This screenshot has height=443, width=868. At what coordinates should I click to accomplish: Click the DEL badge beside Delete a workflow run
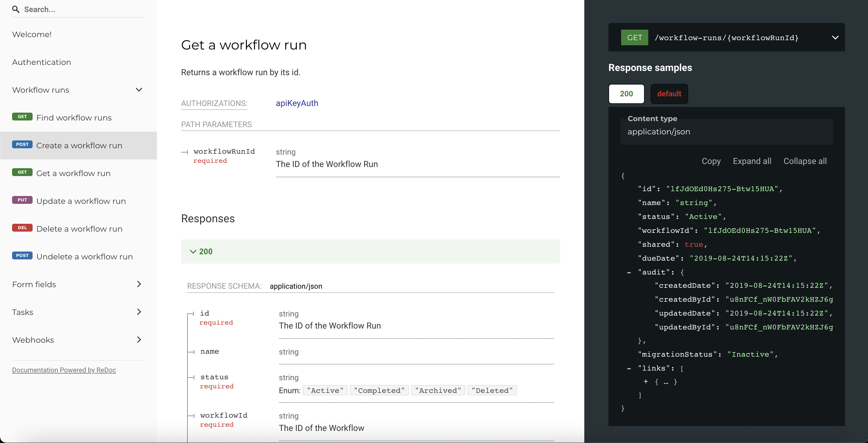[22, 228]
